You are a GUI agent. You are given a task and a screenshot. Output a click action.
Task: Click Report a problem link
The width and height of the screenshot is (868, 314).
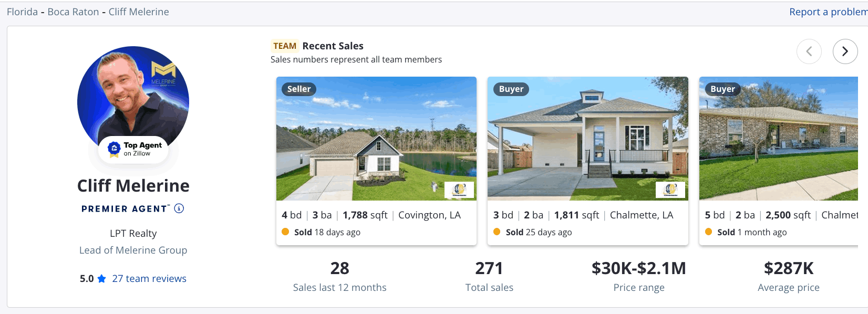point(829,12)
